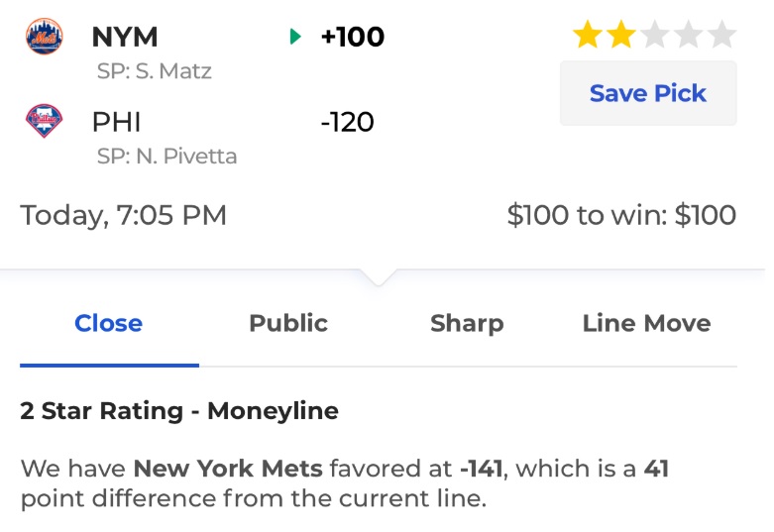This screenshot has width=774, height=532.
Task: Click the third gray rating star
Action: [654, 34]
